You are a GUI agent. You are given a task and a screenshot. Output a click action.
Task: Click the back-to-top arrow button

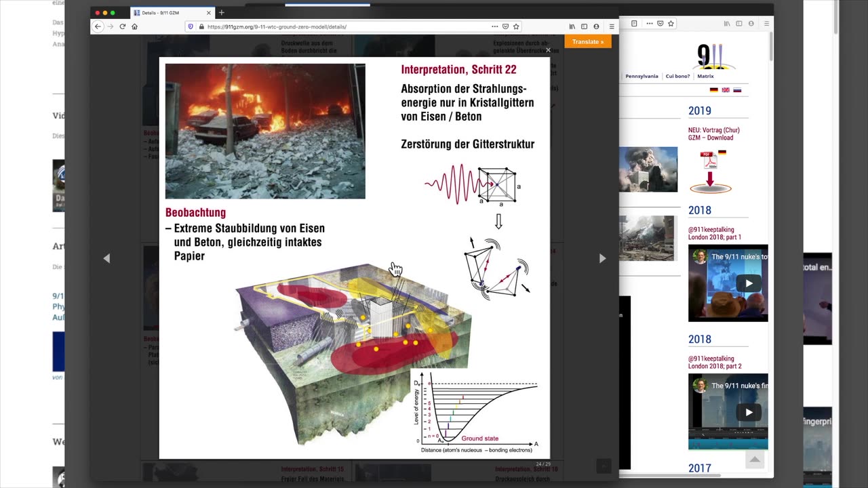pos(754,460)
